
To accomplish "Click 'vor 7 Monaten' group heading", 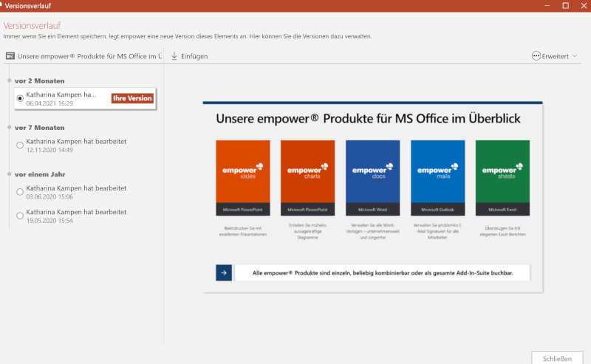I will [40, 128].
